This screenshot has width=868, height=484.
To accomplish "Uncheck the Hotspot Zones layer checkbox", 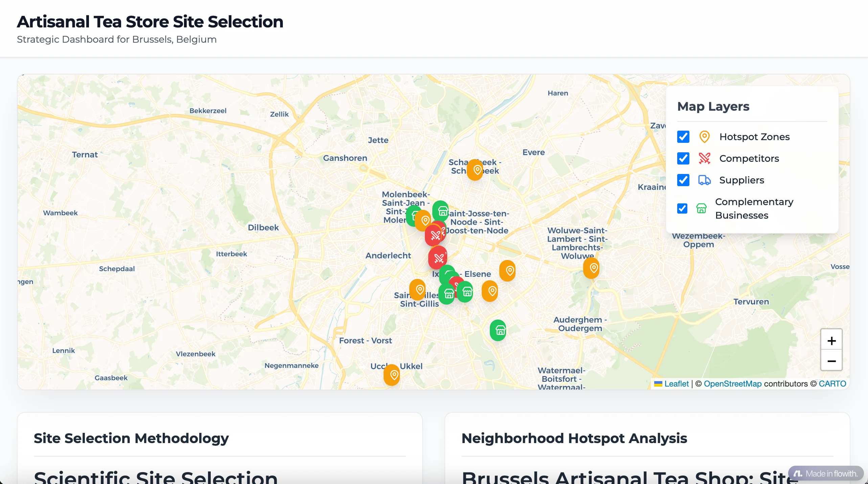I will 683,137.
